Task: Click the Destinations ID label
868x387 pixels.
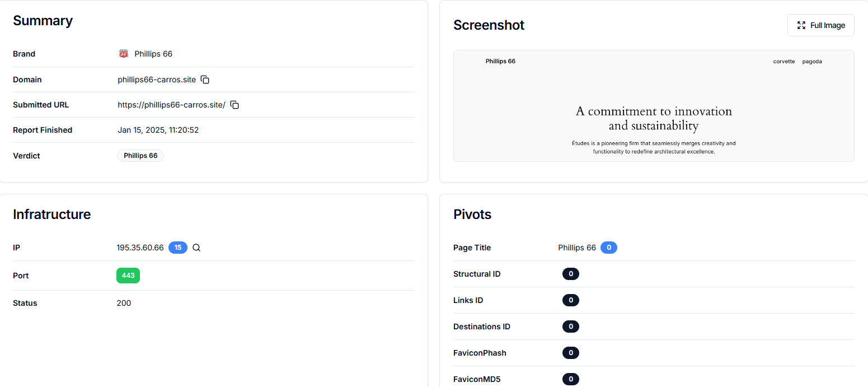Action: tap(482, 327)
